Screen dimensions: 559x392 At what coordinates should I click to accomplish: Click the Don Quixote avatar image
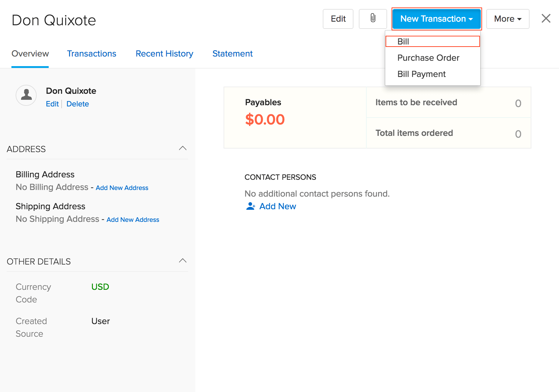[x=26, y=95]
